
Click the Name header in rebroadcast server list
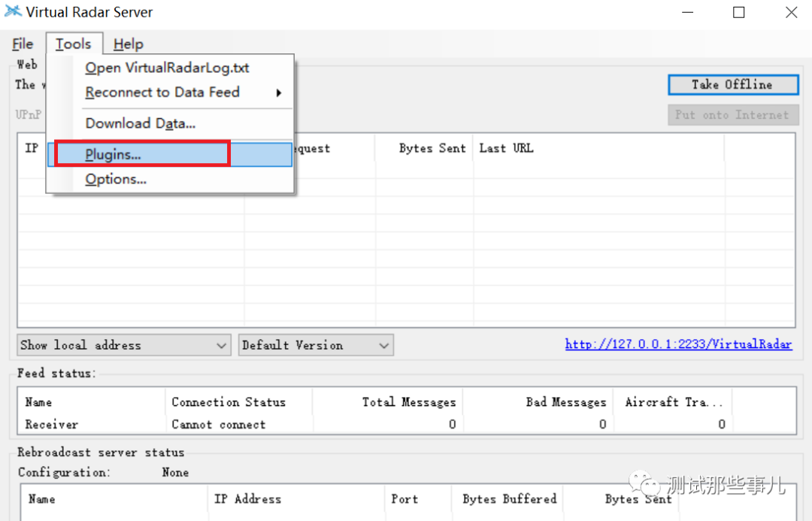[114, 499]
